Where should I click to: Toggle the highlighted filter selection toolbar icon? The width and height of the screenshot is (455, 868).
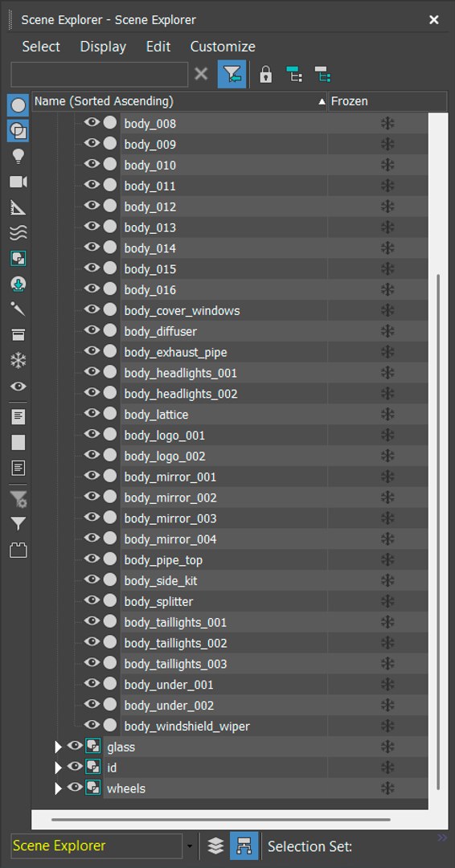coord(232,74)
